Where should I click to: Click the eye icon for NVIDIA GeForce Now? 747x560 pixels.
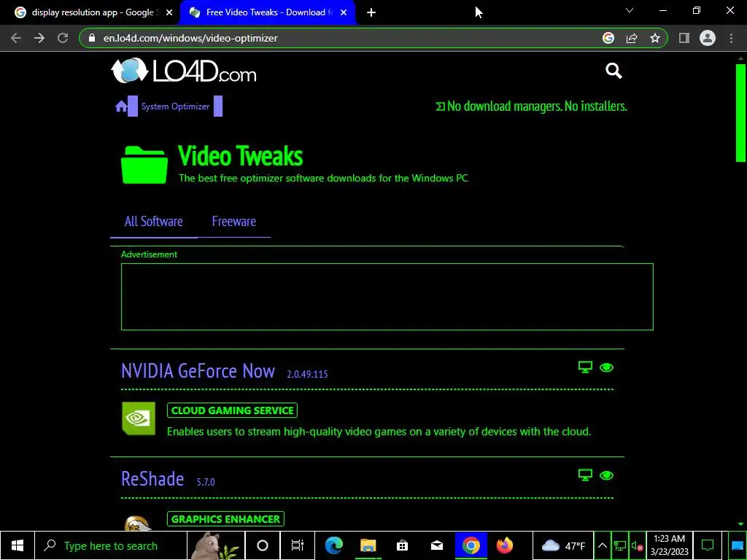coord(606,367)
